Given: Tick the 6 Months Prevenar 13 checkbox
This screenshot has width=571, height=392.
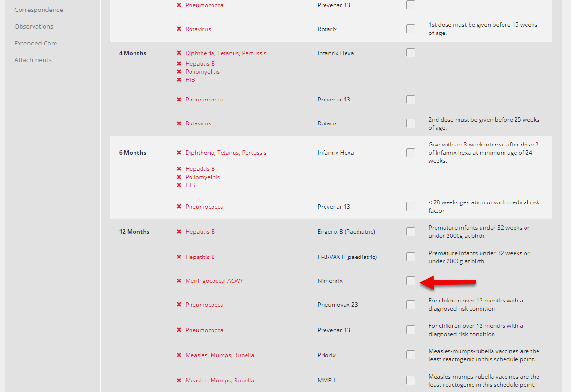Looking at the screenshot, I should (x=411, y=207).
